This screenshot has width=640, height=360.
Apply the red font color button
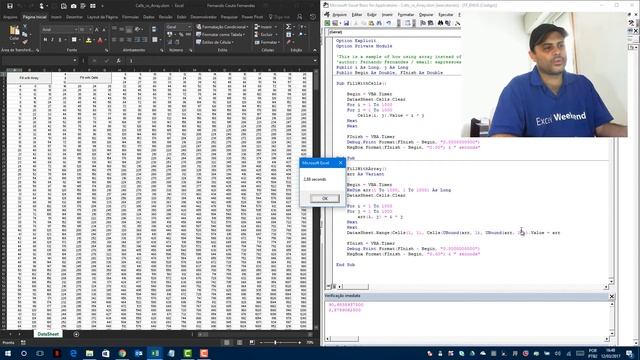pyautogui.click(x=100, y=40)
